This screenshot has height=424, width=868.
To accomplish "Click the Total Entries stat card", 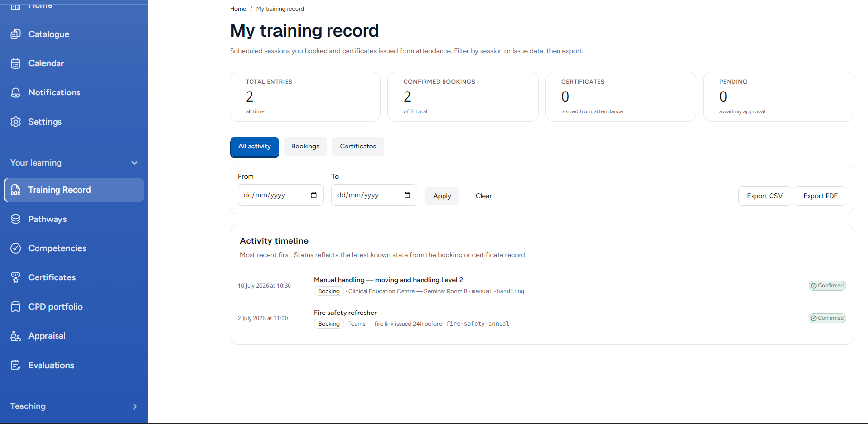I will (x=305, y=97).
